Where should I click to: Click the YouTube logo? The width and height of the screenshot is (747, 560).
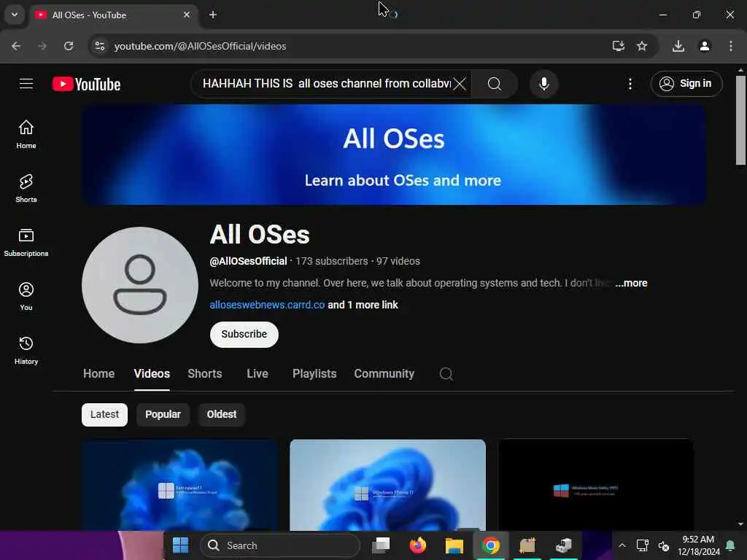coord(86,85)
